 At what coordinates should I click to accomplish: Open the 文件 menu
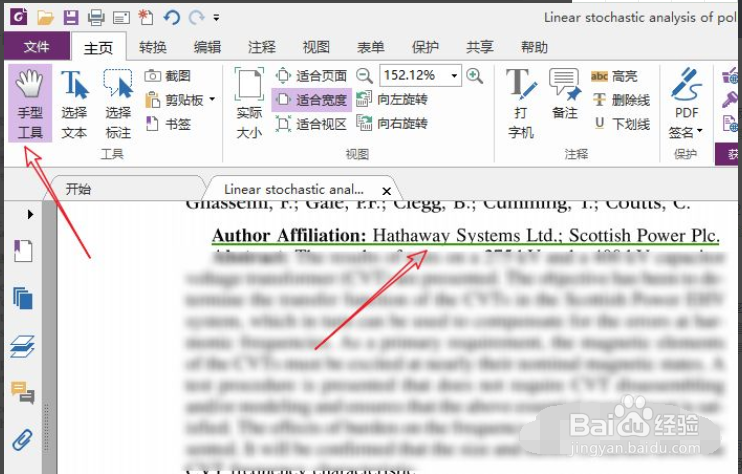(36, 46)
